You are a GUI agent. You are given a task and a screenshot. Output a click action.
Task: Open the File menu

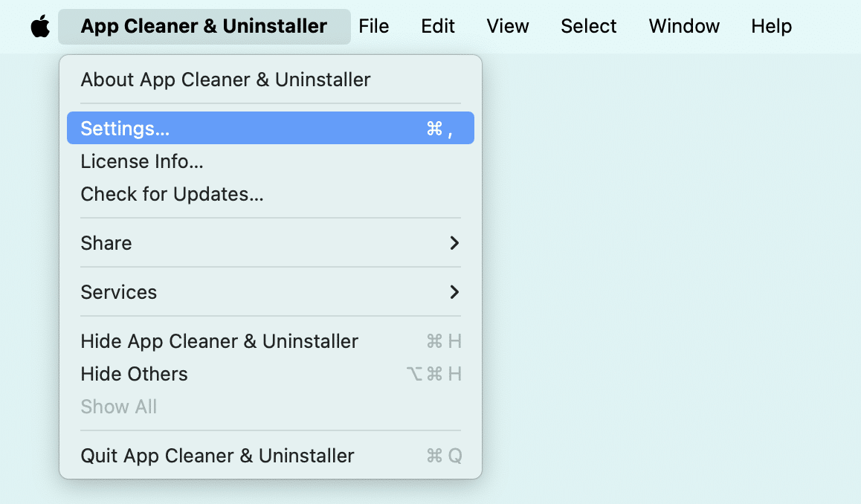tap(373, 26)
